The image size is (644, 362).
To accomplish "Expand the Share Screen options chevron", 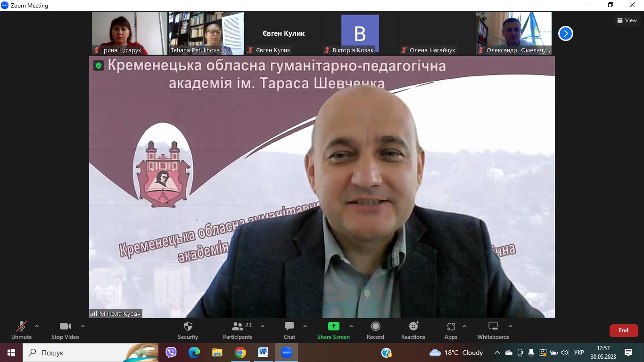I will point(351,326).
